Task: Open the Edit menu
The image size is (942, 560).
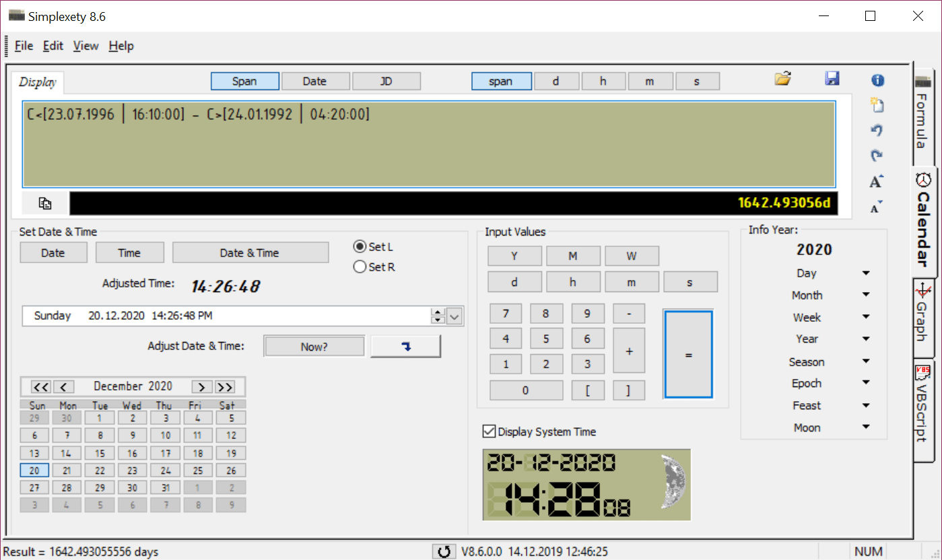Action: tap(53, 46)
